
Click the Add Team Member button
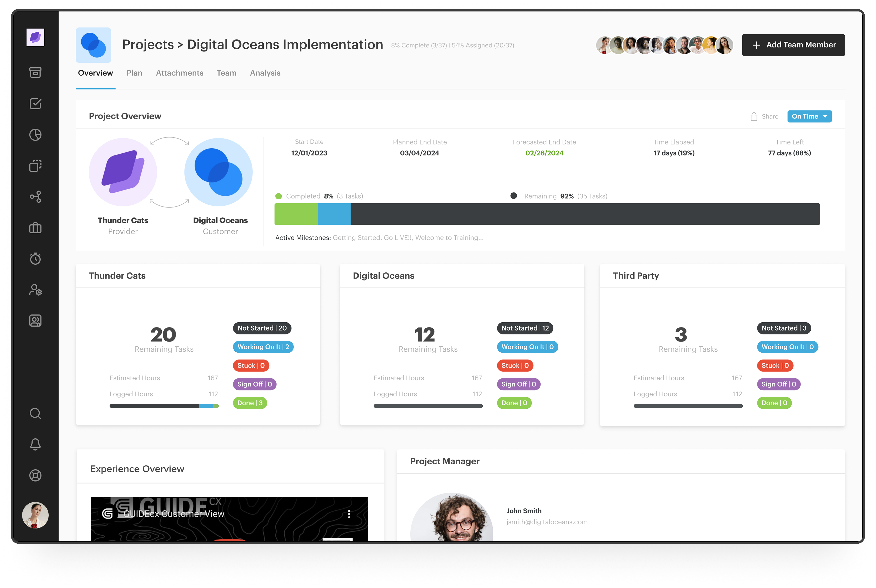(793, 45)
